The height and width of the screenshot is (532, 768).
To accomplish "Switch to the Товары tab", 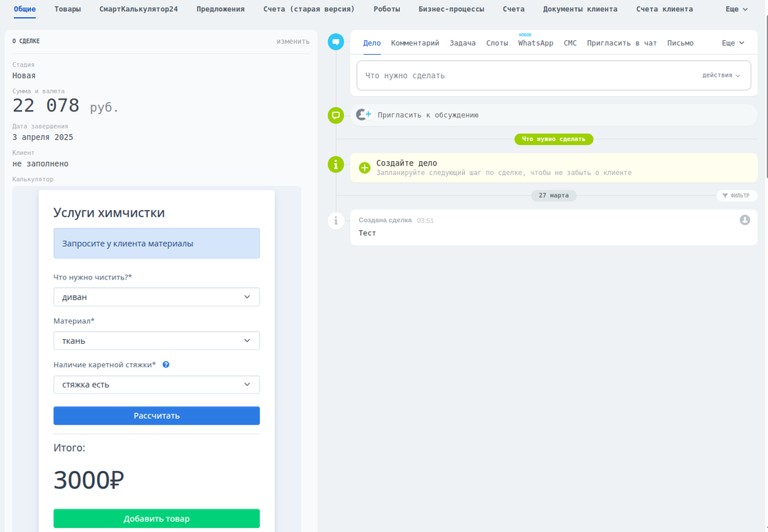I will 68,9.
